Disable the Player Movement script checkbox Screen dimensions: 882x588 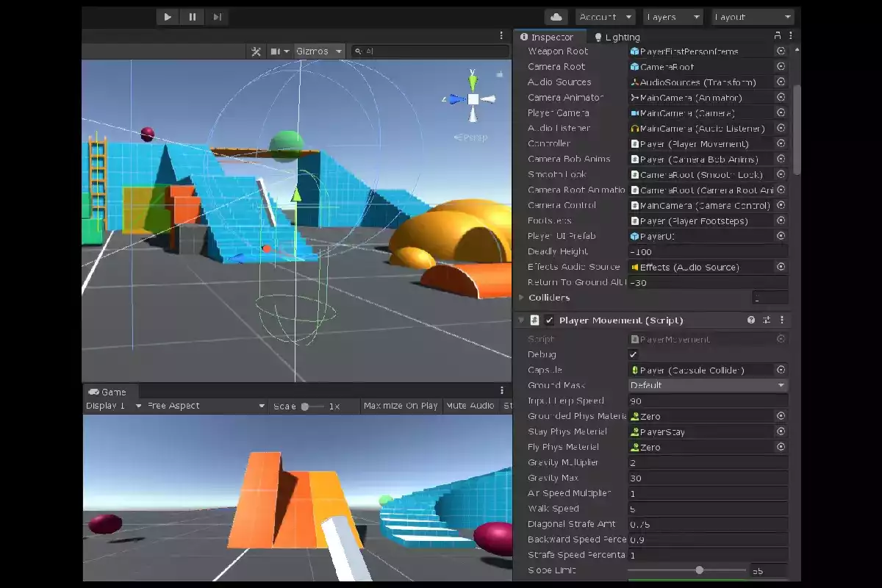(549, 320)
